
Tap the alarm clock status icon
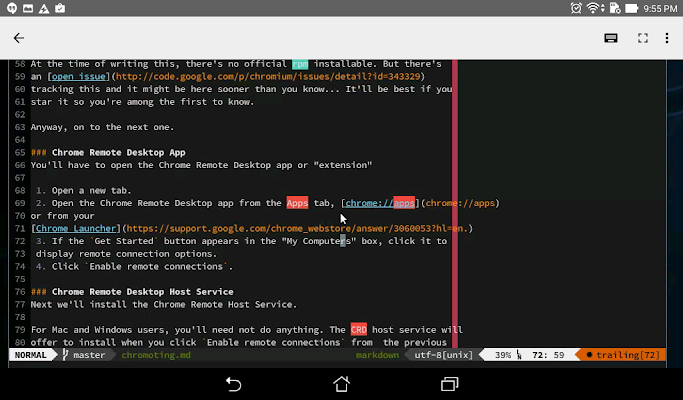[x=576, y=8]
